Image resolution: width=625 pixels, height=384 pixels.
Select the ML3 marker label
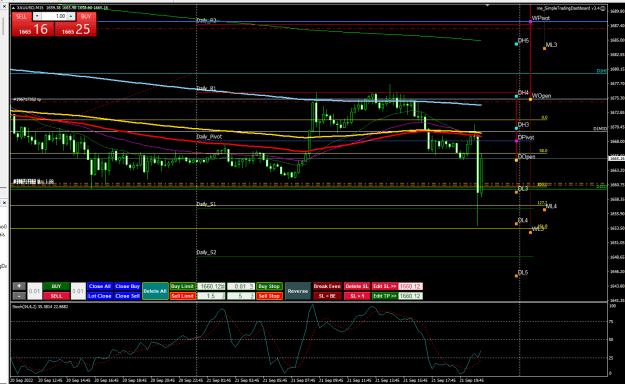551,45
